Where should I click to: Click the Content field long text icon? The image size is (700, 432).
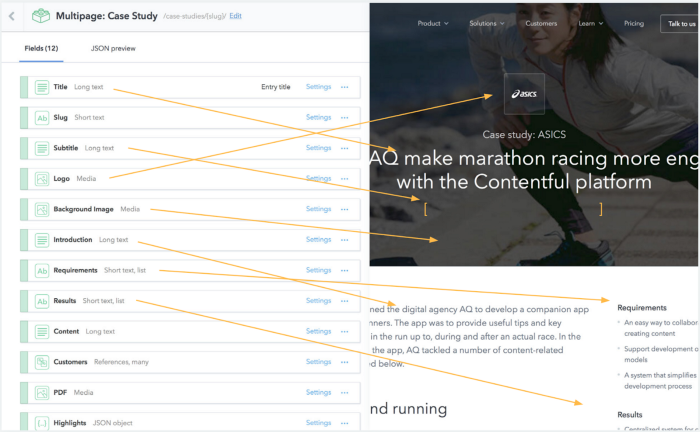(42, 332)
